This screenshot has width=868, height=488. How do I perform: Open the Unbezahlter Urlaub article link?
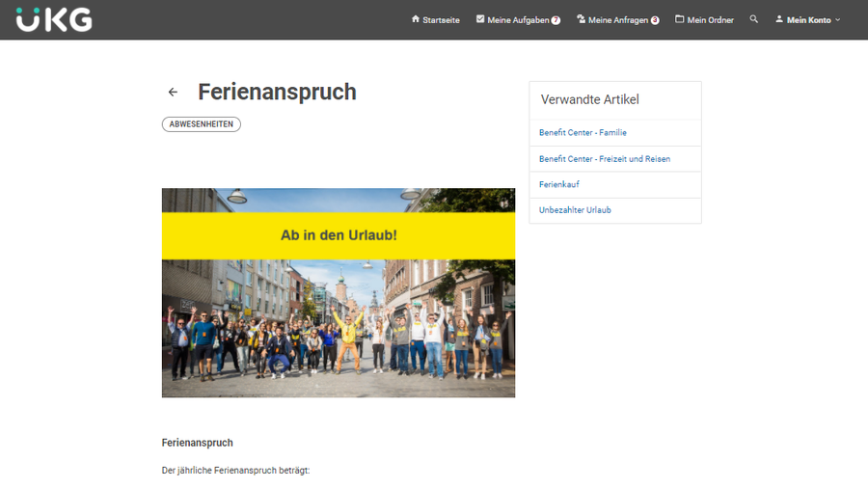pyautogui.click(x=575, y=210)
